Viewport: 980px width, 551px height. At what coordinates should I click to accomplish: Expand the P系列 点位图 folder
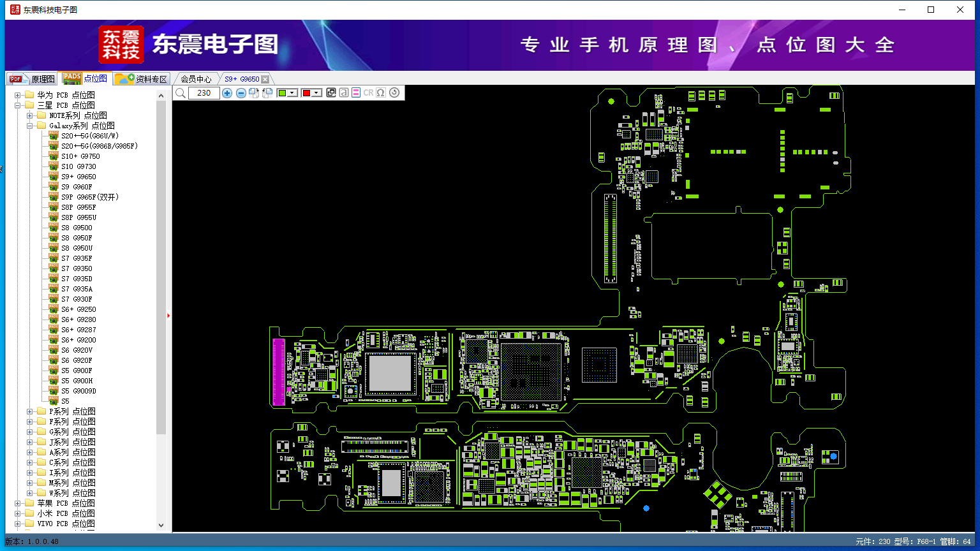[30, 411]
